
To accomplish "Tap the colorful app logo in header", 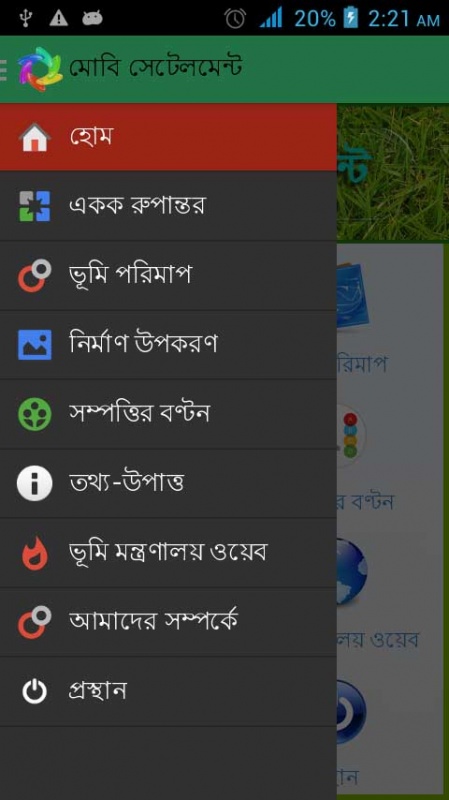I will coord(40,69).
